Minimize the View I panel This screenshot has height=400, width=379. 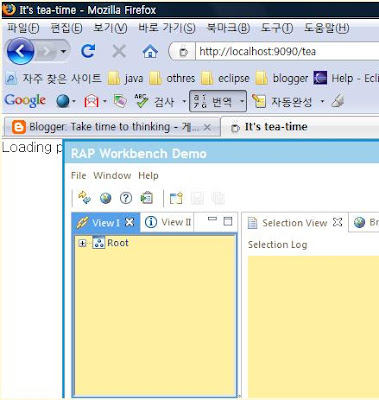point(212,220)
